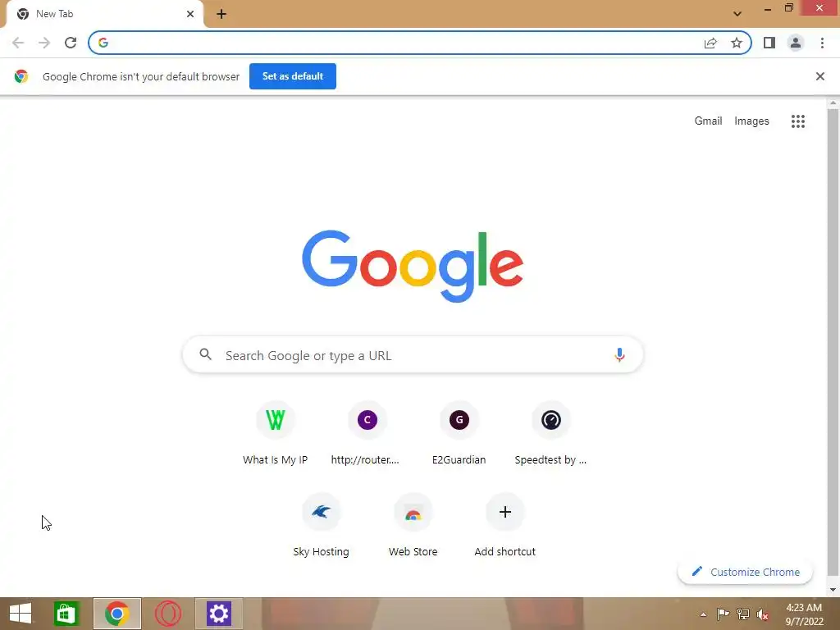Open the What Is My IP shortcut
The height and width of the screenshot is (630, 840).
[x=276, y=434]
